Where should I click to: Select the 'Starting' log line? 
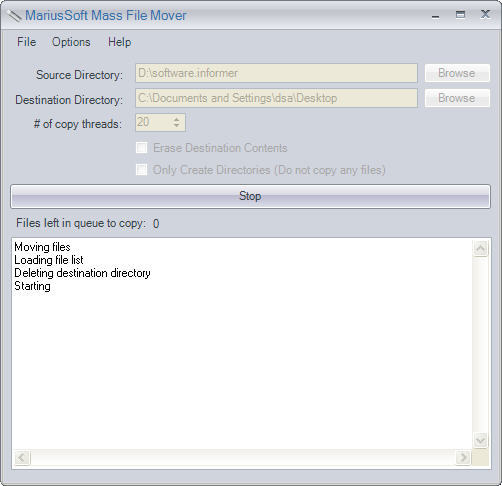pos(32,286)
